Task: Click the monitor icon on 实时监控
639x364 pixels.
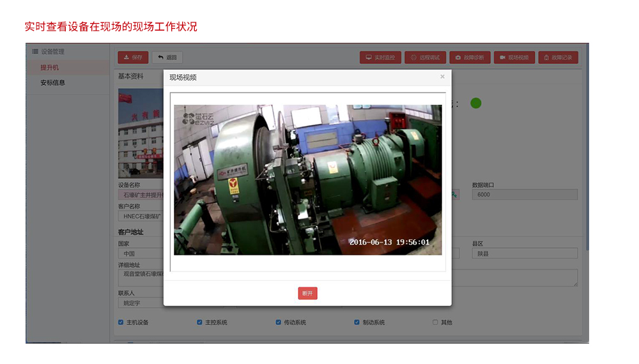Action: pyautogui.click(x=369, y=57)
